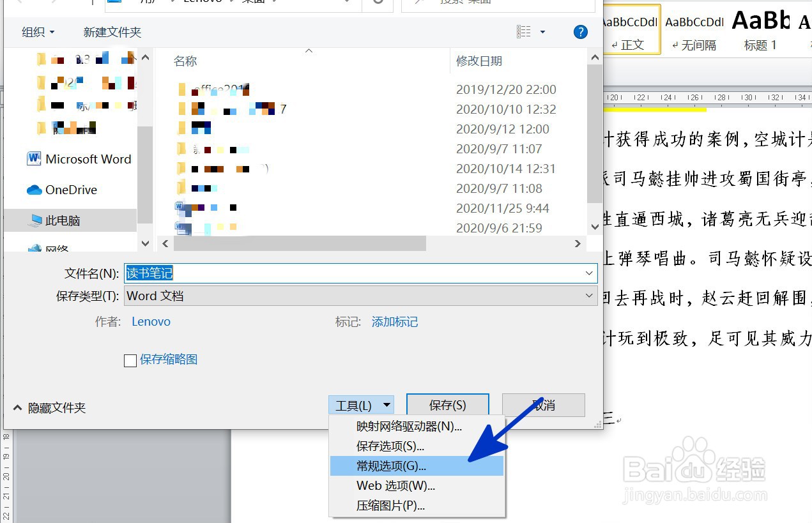This screenshot has height=523, width=812.
Task: Click the file list right scroll arrow
Action: (x=578, y=243)
